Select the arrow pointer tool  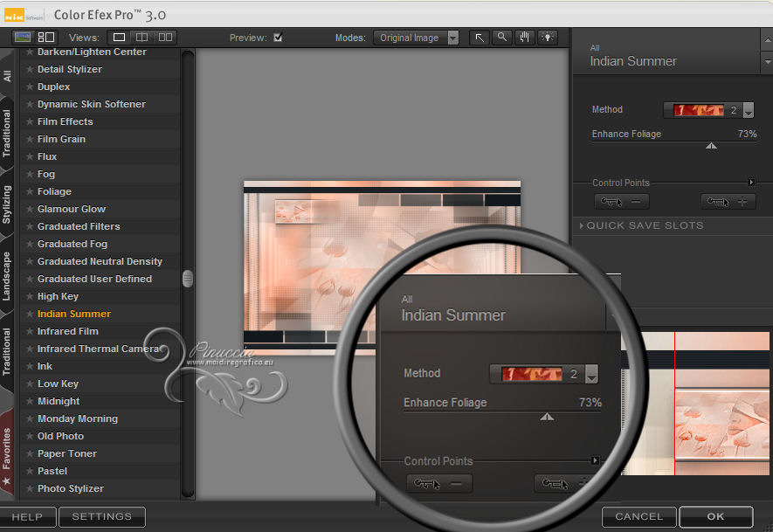tap(480, 38)
